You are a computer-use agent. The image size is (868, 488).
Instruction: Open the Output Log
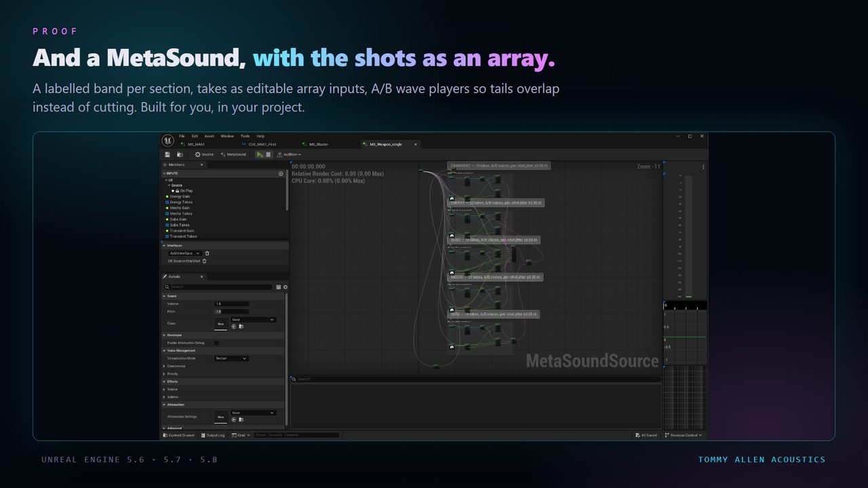213,435
